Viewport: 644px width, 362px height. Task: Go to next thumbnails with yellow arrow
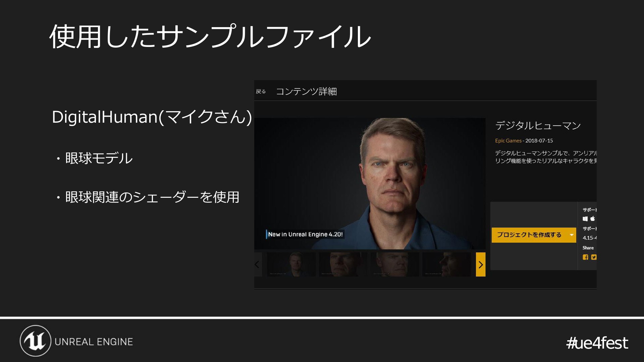pyautogui.click(x=481, y=264)
